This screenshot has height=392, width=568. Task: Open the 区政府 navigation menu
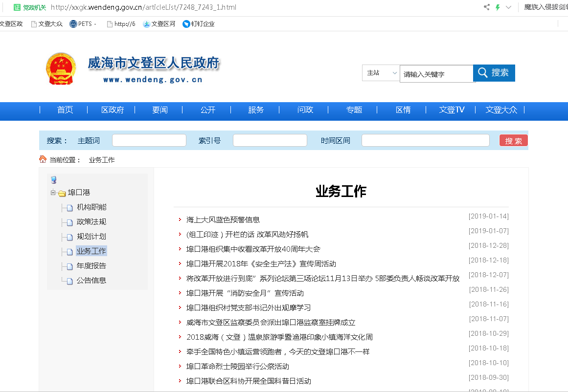click(x=113, y=110)
